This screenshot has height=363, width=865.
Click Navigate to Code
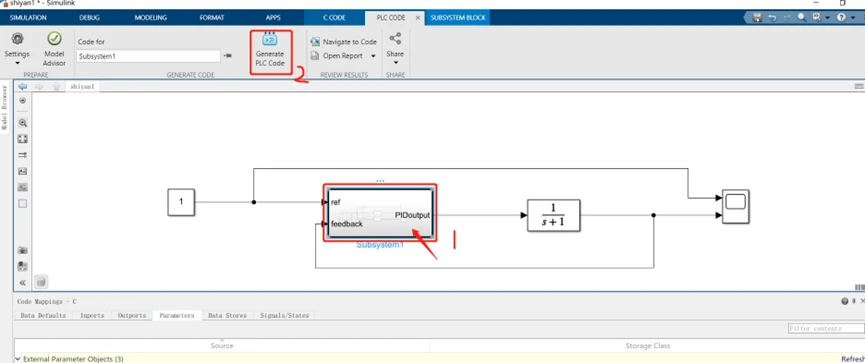pos(344,42)
